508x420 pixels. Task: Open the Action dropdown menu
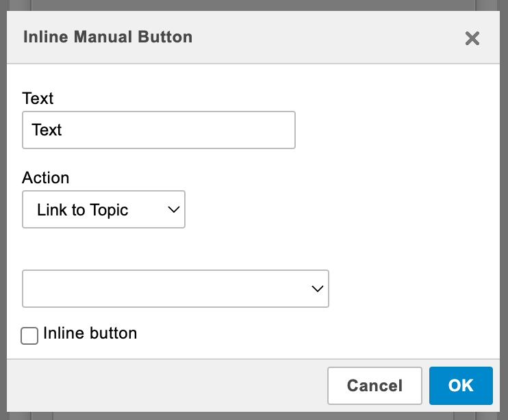103,209
